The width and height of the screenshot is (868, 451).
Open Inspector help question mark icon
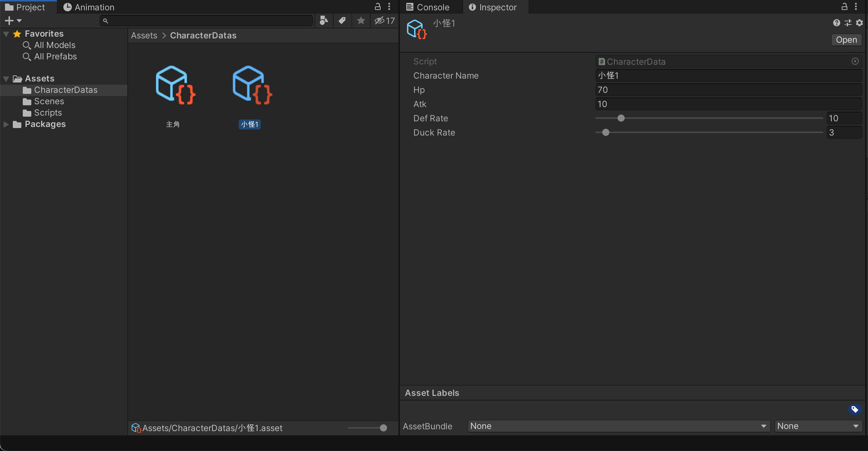tap(836, 23)
